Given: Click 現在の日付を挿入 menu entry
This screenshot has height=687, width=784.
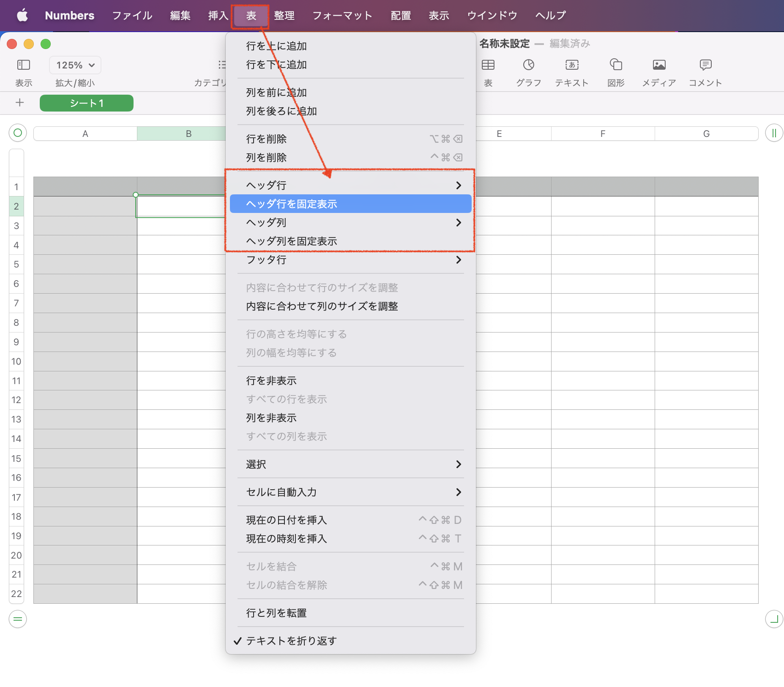Looking at the screenshot, I should (287, 520).
